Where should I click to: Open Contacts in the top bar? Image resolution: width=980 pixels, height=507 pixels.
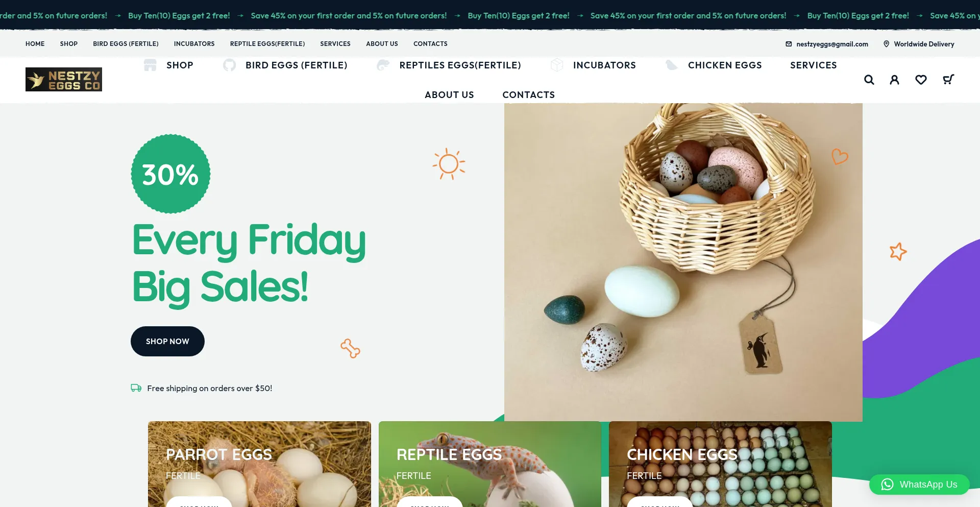430,44
